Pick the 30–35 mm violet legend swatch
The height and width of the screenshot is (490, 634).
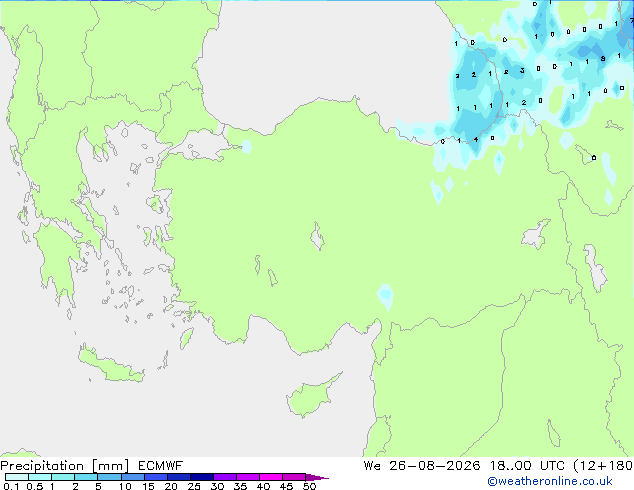pos(225,477)
